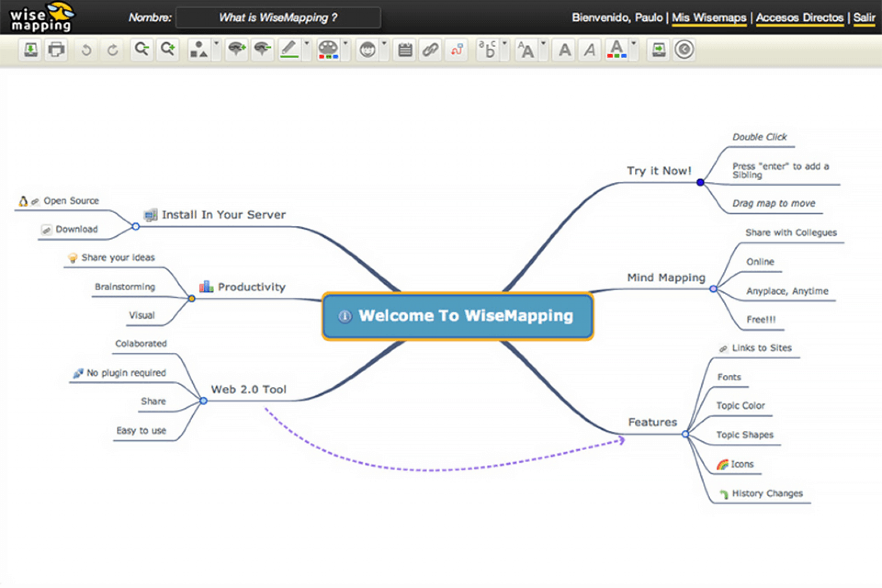Collapse the Productivity branch node
This screenshot has height=588, width=882.
pos(192,298)
